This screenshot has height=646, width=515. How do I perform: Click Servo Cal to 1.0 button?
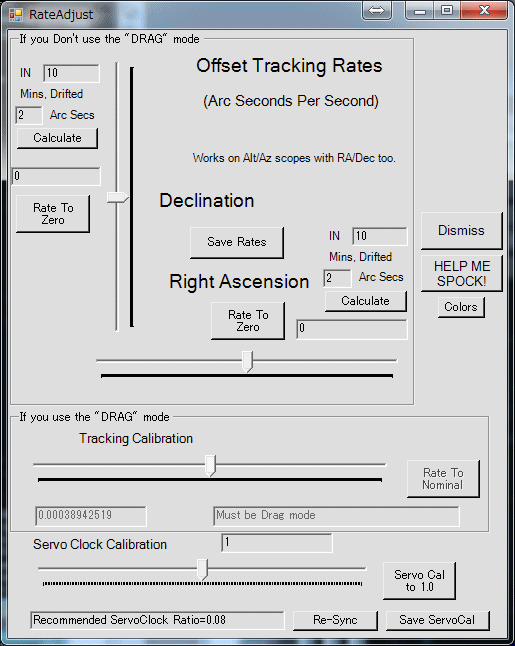pos(419,581)
